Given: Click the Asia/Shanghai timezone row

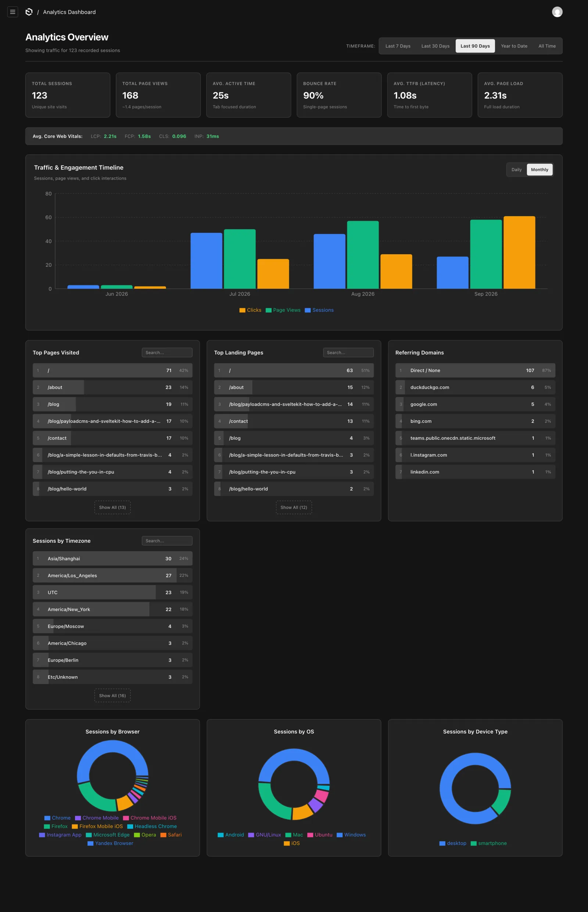Looking at the screenshot, I should (112, 559).
